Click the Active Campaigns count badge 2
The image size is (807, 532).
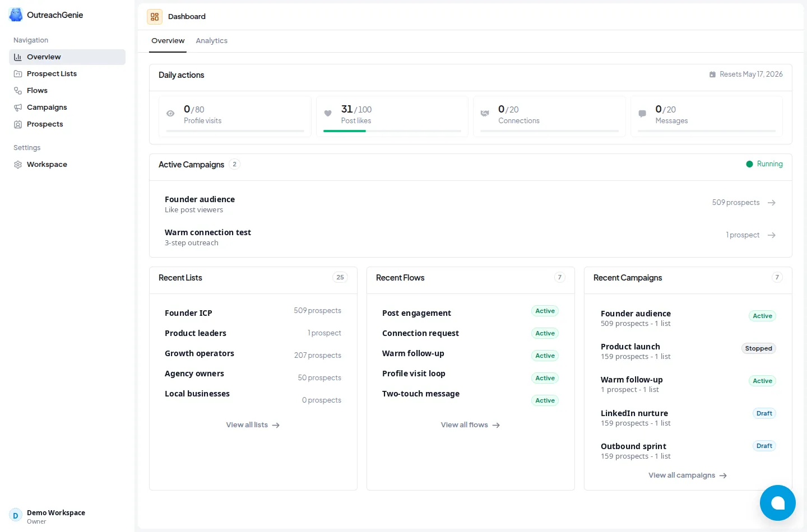click(x=234, y=164)
